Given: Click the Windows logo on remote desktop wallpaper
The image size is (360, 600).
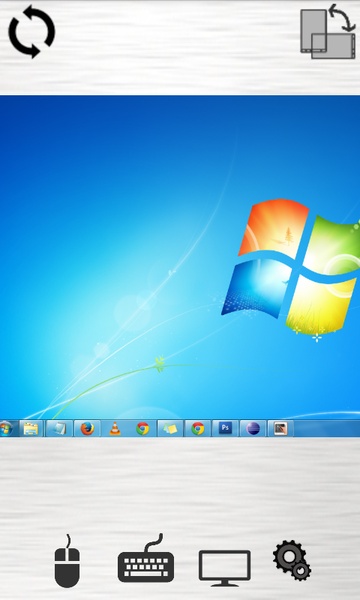Looking at the screenshot, I should (x=291, y=268).
